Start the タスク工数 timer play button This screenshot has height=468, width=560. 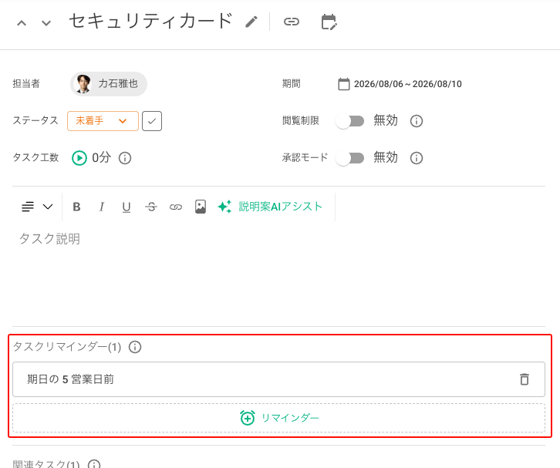pos(79,158)
